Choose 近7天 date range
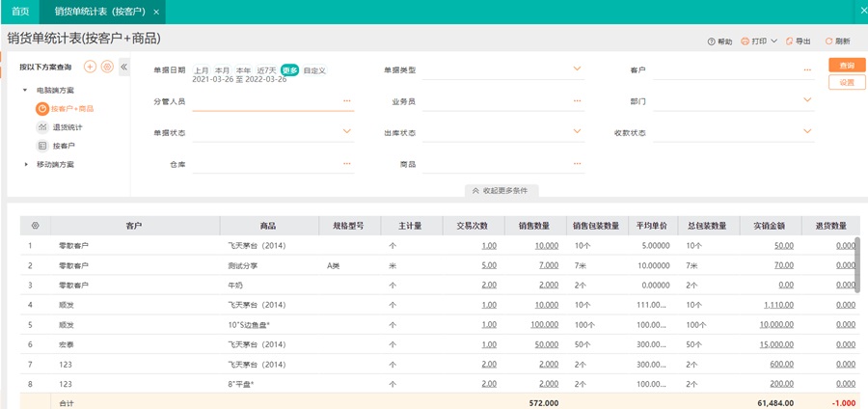 coord(266,70)
